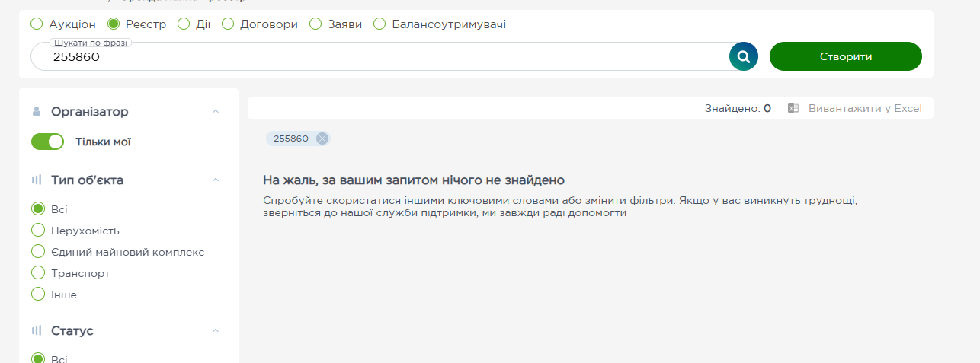Choose the Транспорт object type
This screenshot has width=980, height=363.
click(38, 273)
